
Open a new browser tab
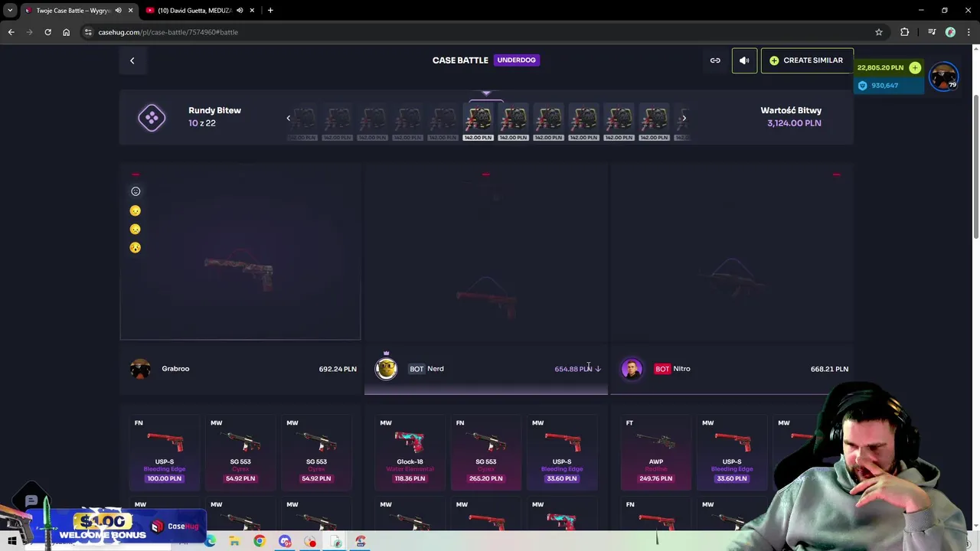coord(270,11)
